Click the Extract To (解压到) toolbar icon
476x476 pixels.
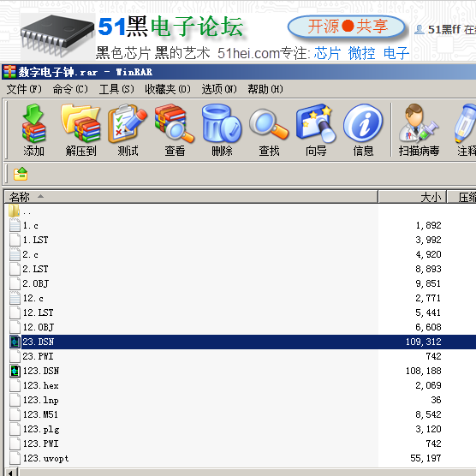pos(80,123)
